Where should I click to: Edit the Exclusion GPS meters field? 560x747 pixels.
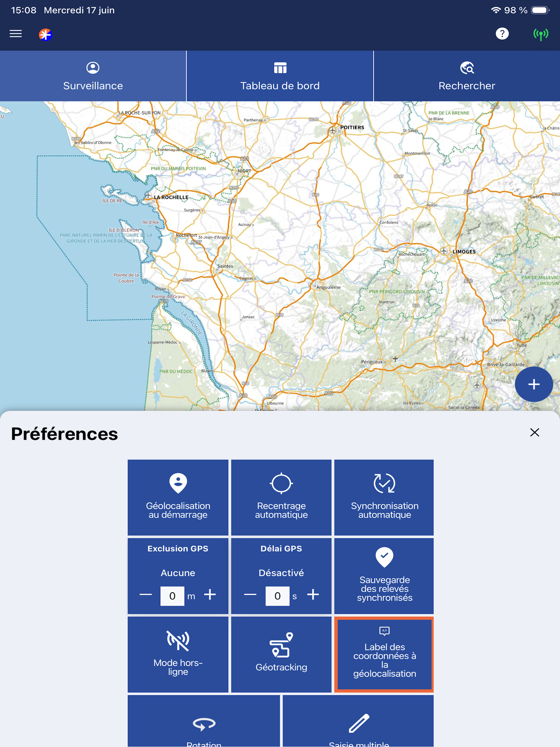click(172, 596)
